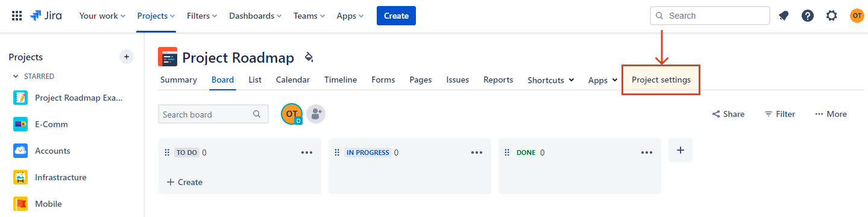Click the Mobile project icon
868x217 pixels.
[20, 204]
